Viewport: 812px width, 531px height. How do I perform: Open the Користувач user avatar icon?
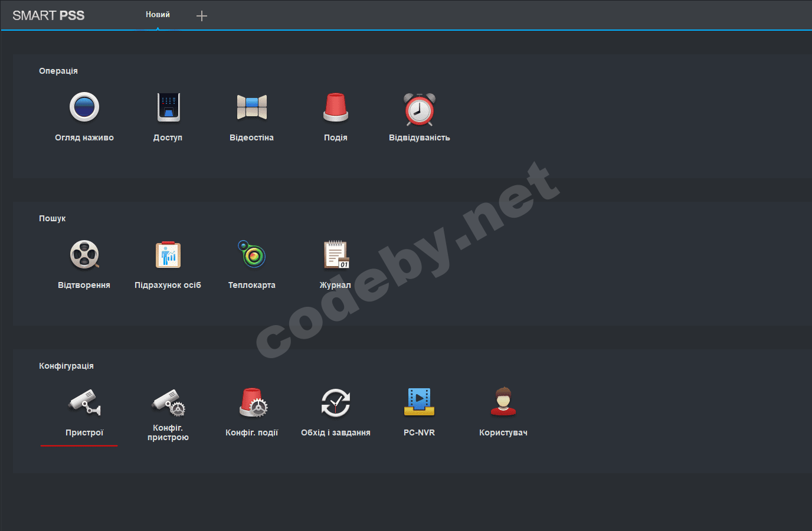[503, 402]
